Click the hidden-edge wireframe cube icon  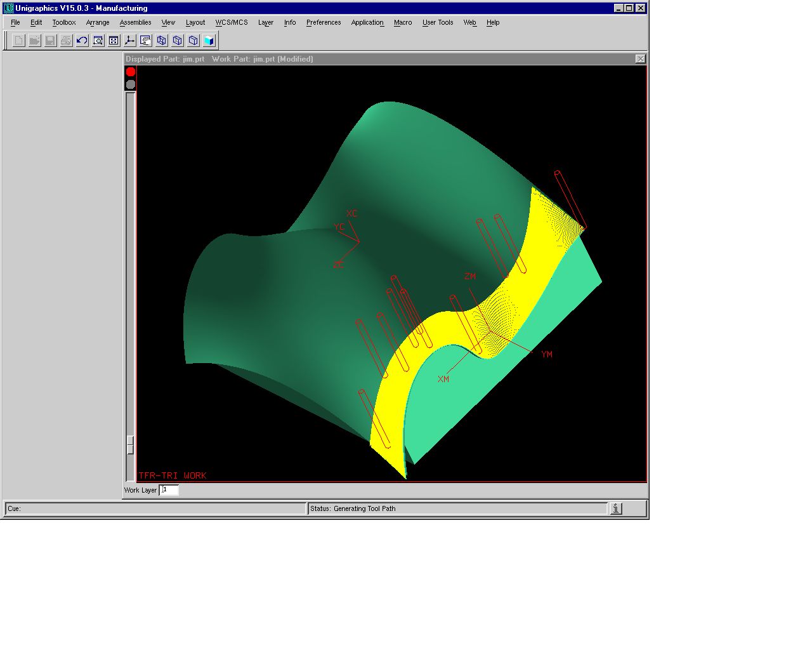pos(178,41)
